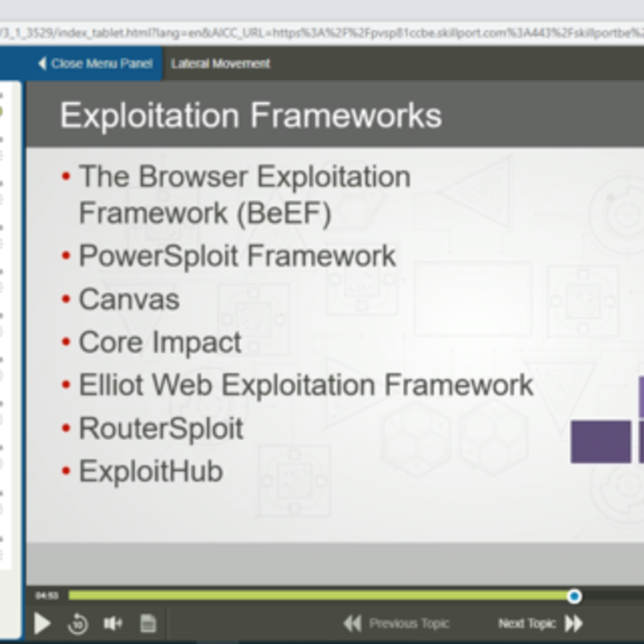Click The Browser Exploitation Framework (BeEF) bullet
Image resolution: width=644 pixels, height=644 pixels.
[245, 195]
